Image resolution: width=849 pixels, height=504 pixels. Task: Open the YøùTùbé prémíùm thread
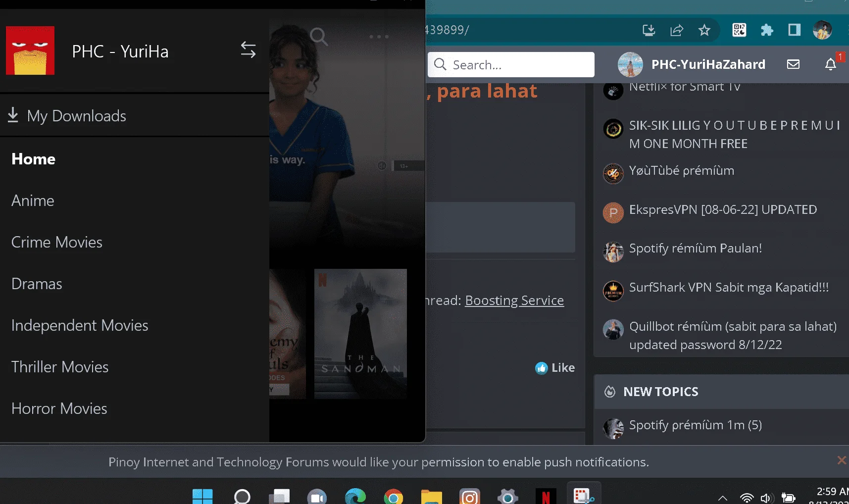682,171
